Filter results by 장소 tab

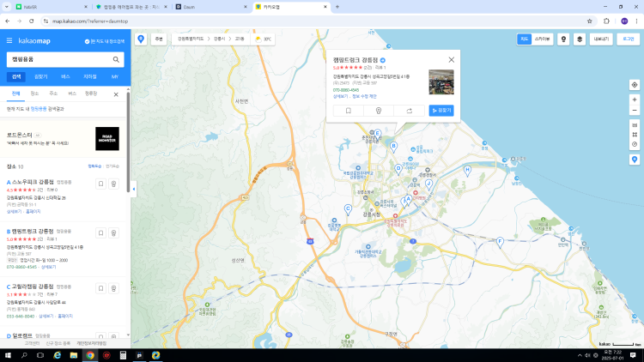tap(34, 94)
